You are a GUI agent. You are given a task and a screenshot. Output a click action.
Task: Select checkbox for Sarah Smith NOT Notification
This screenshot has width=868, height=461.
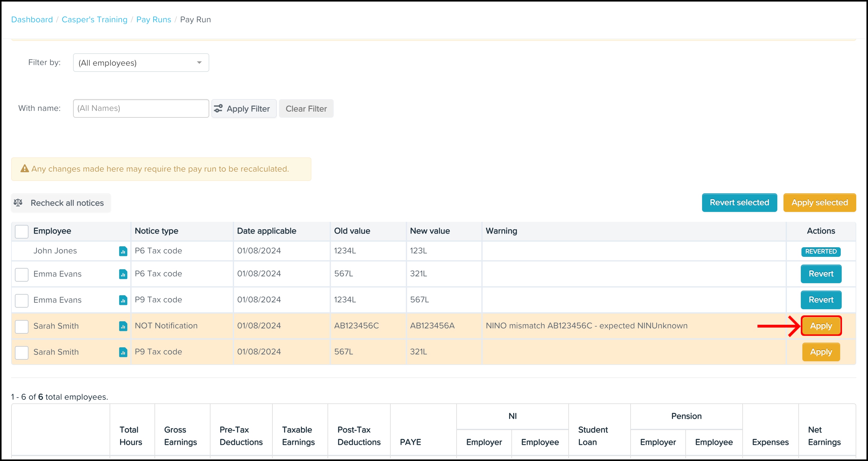[x=22, y=327]
